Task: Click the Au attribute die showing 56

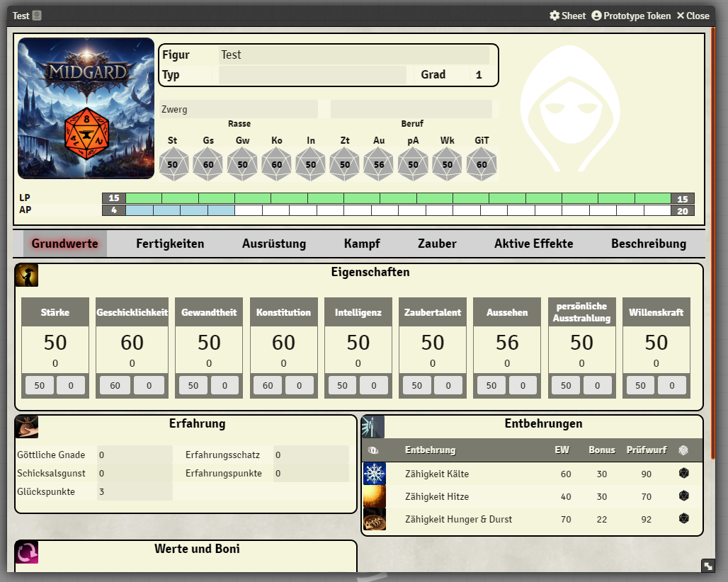Action: 379,164
